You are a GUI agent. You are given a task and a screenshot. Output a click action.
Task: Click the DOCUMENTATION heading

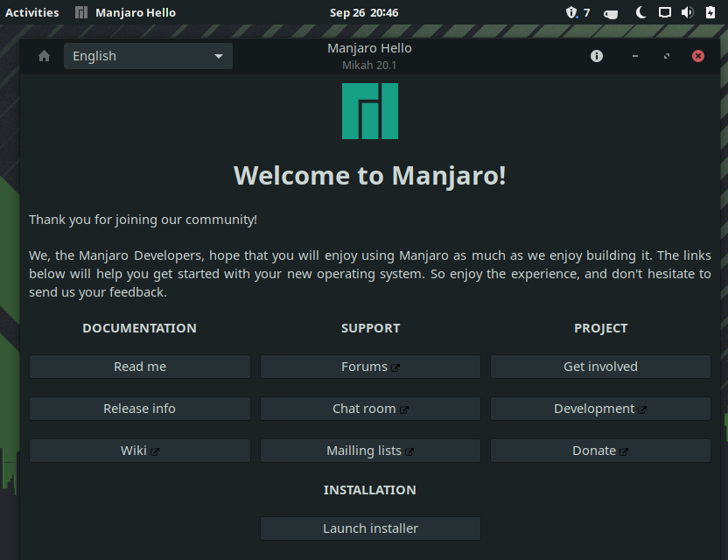(x=140, y=328)
